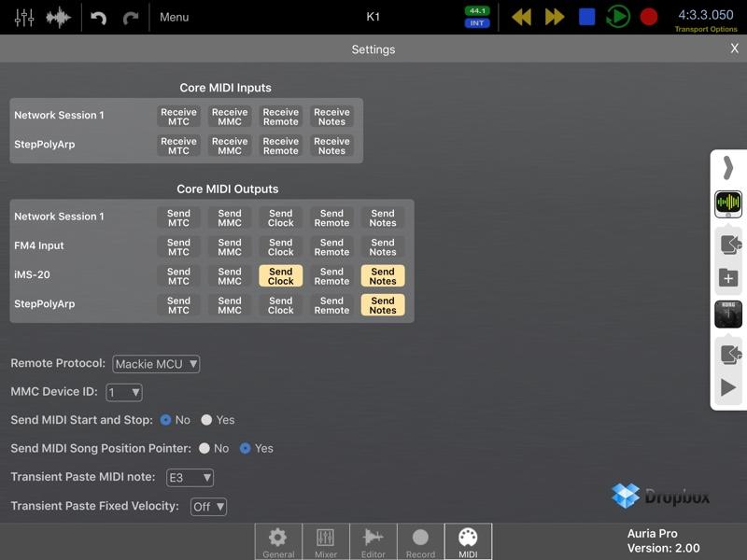Disable Send Notes for StepPolyArp output

[383, 305]
